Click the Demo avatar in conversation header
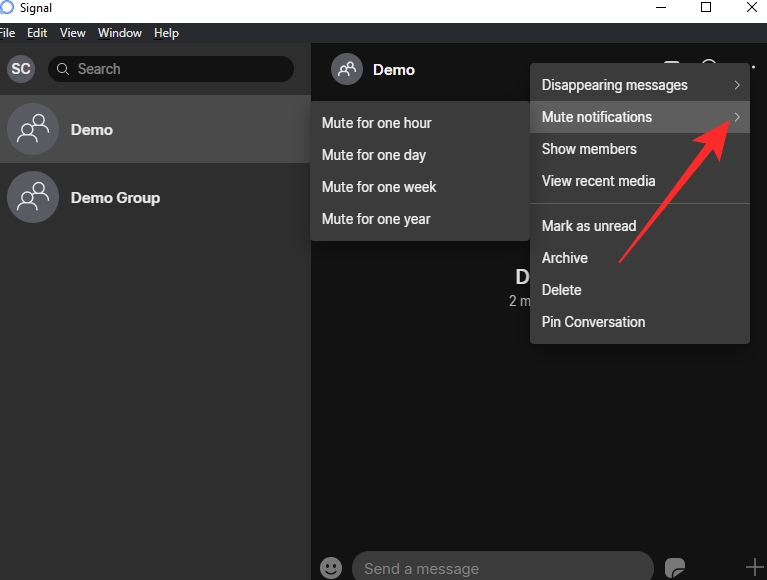Viewport: 767px width, 580px height. pyautogui.click(x=347, y=70)
